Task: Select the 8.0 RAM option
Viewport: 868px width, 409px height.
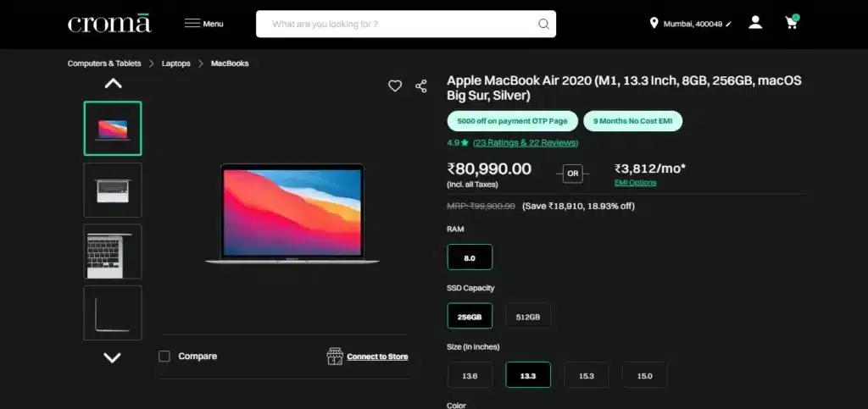Action: 470,257
